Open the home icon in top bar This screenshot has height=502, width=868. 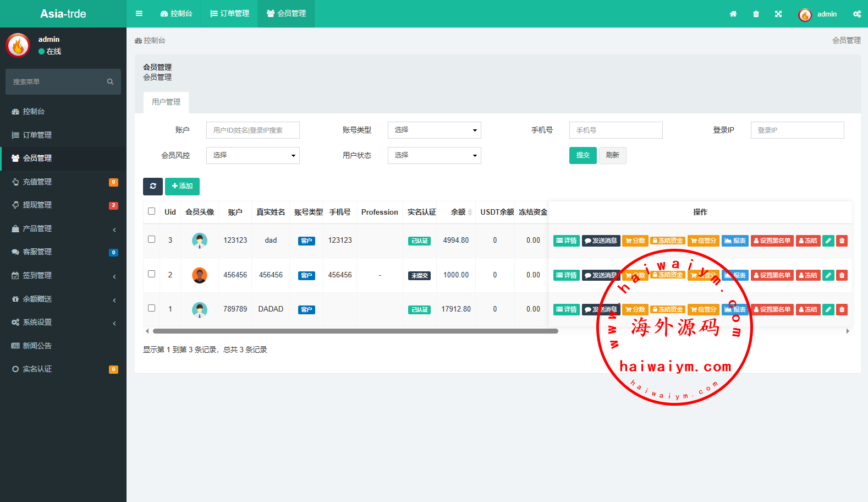(x=733, y=14)
